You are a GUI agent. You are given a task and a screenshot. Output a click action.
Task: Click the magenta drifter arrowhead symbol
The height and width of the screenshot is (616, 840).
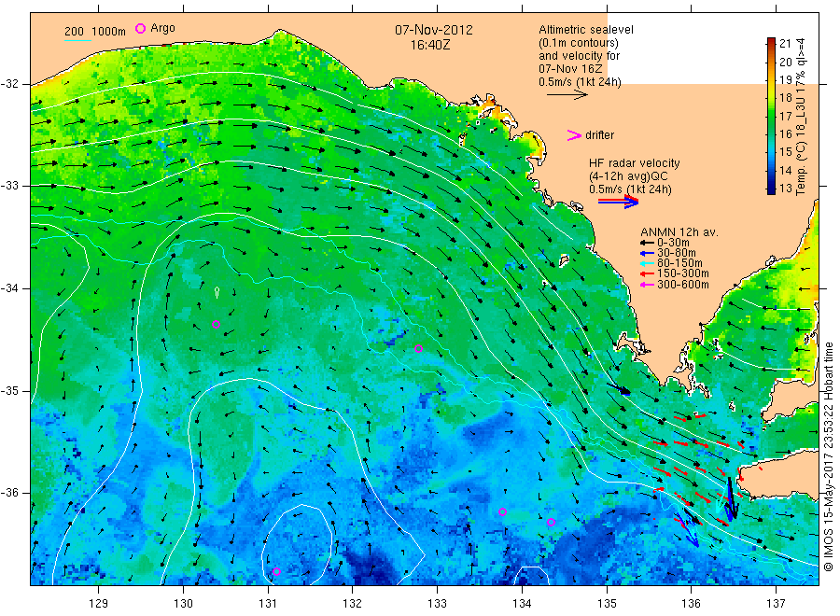click(574, 135)
